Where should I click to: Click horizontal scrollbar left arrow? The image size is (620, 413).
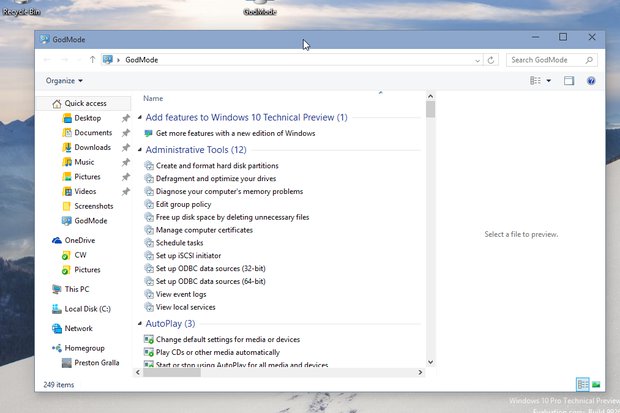[138, 372]
